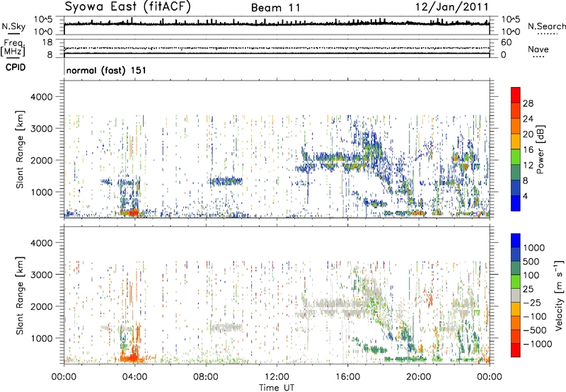Click the 'Velocity [m s-1]' colorbar label

tap(559, 295)
